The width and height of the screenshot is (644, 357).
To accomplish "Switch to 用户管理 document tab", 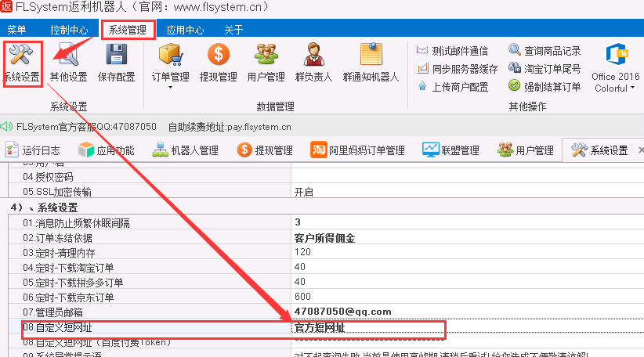I will [x=525, y=150].
